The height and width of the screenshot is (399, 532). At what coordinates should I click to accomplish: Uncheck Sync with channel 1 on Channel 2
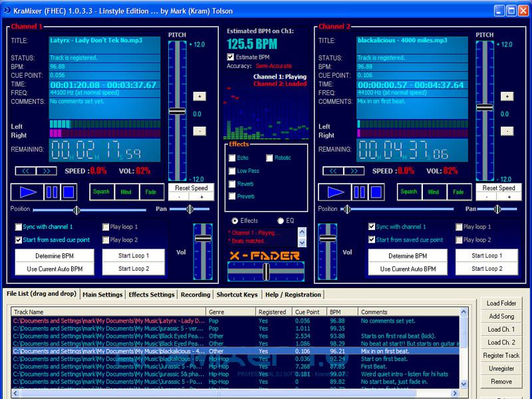[372, 225]
